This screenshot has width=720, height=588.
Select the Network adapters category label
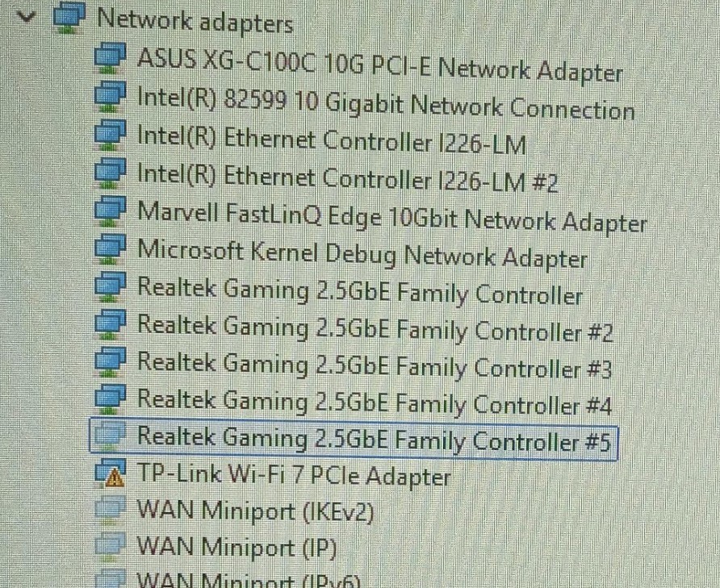195,21
